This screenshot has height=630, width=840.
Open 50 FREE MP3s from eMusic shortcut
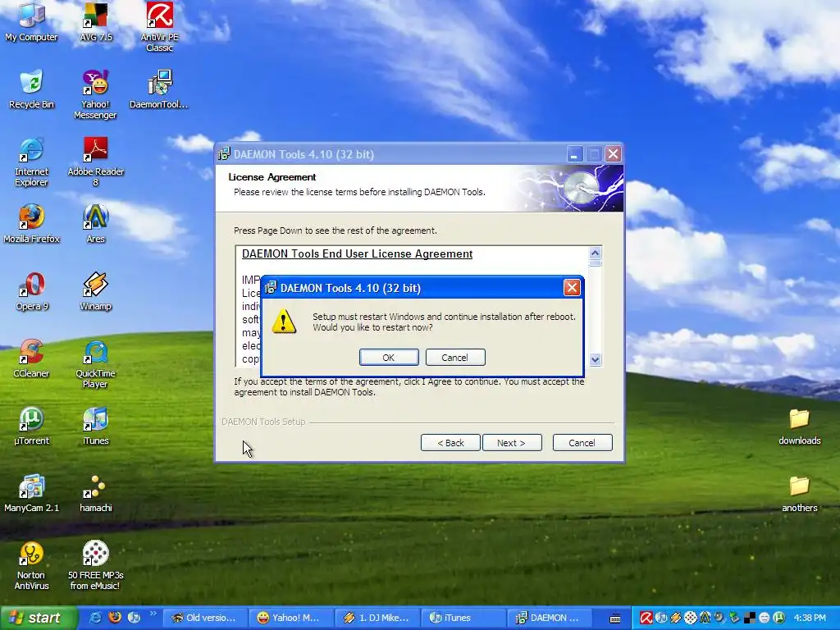(x=95, y=566)
